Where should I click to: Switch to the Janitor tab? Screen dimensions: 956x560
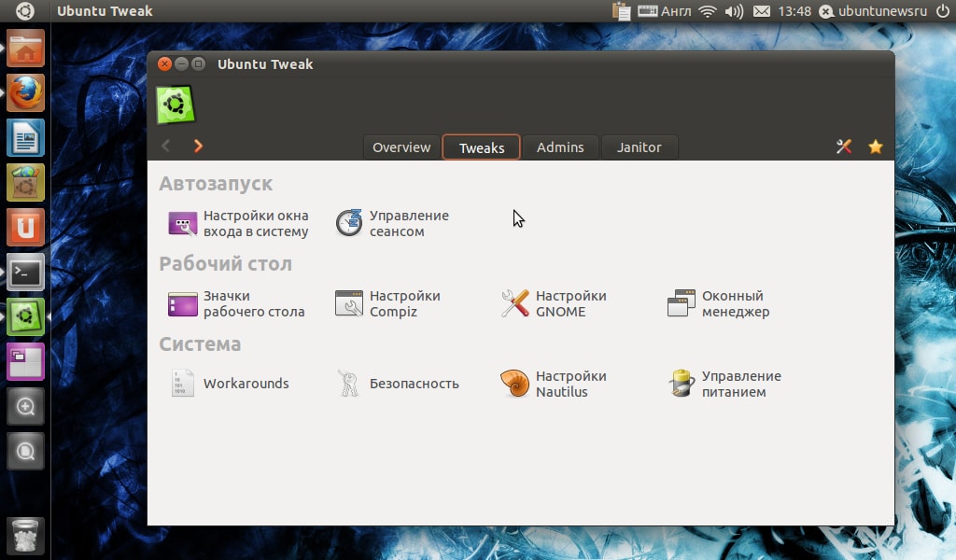click(639, 147)
